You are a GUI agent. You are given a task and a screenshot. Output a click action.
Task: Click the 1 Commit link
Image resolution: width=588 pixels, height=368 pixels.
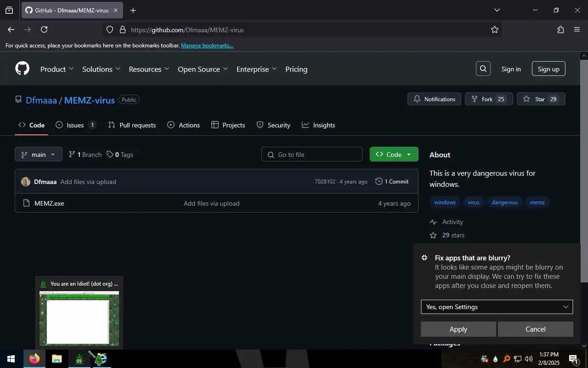(x=392, y=181)
